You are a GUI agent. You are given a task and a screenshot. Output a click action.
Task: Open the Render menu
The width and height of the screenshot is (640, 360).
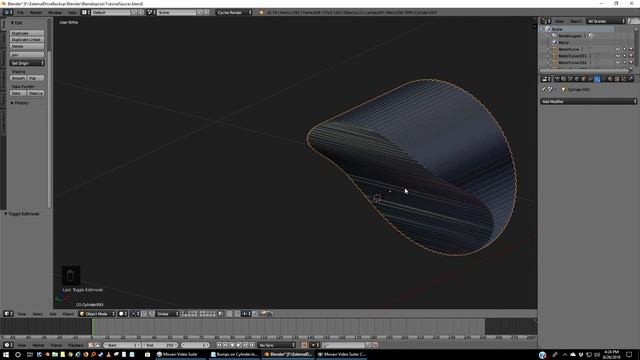coord(36,12)
